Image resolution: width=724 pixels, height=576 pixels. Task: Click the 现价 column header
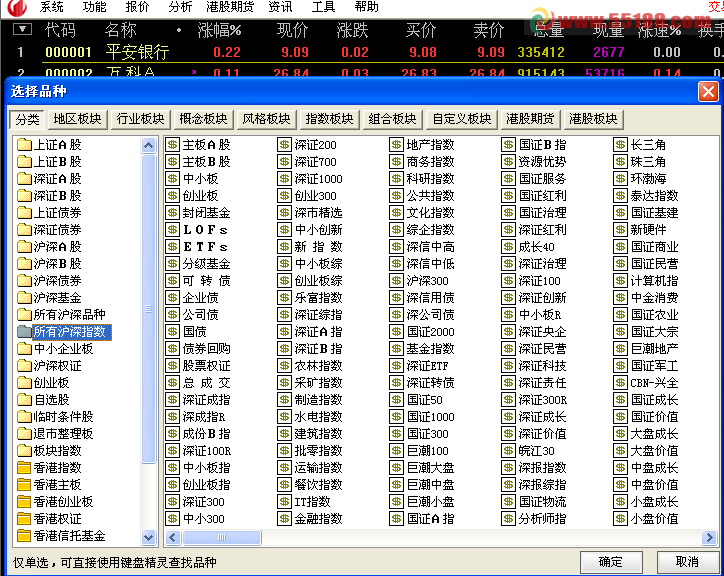click(x=292, y=30)
